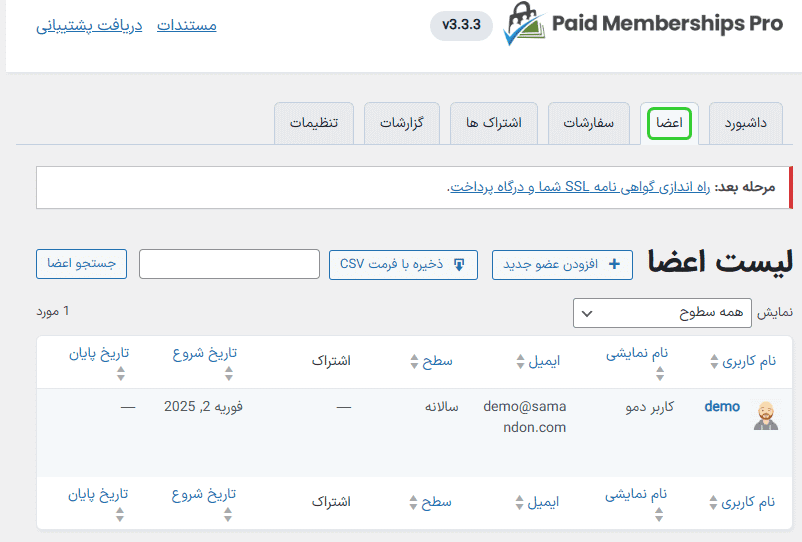802x542 pixels.
Task: Sort by ایمیل in bottom footer row
Action: pyautogui.click(x=537, y=502)
